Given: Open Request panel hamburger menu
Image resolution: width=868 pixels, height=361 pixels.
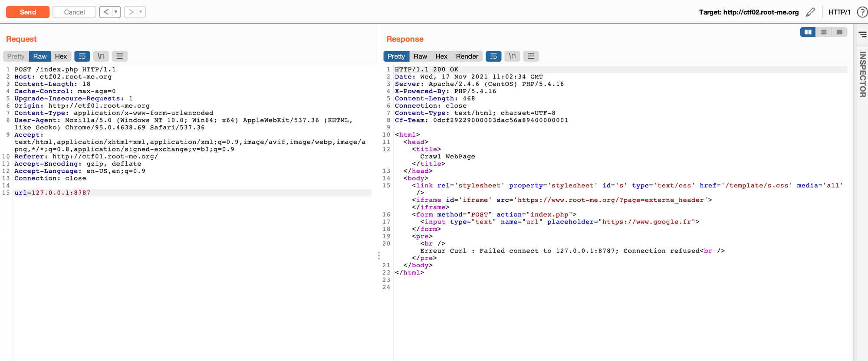Looking at the screenshot, I should (x=120, y=56).
